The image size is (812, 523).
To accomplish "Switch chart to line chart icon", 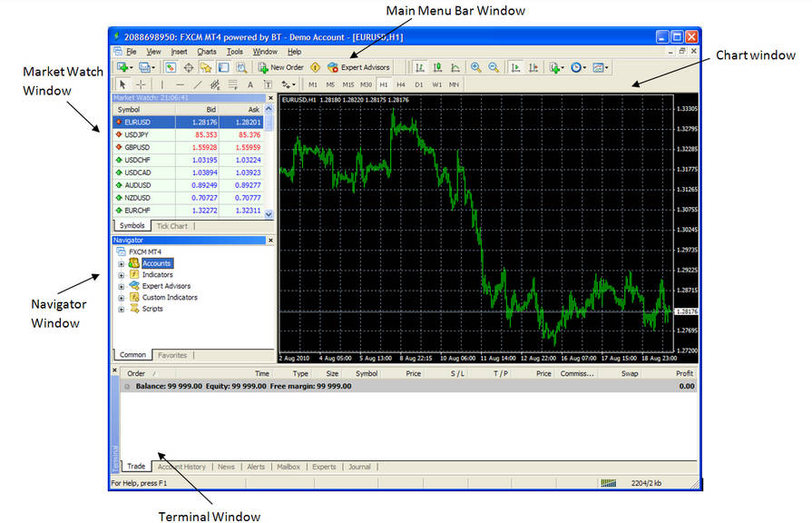I will click(455, 67).
